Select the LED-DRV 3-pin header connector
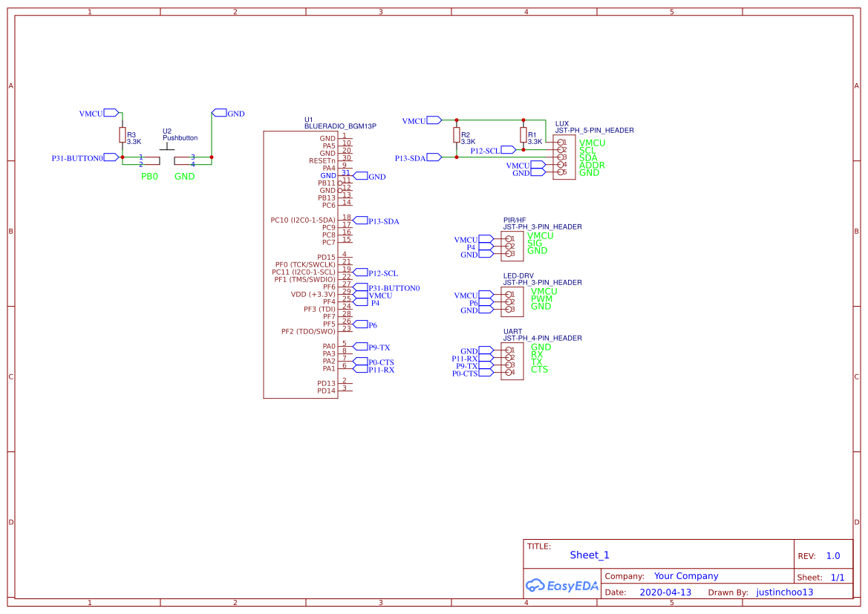 512,302
